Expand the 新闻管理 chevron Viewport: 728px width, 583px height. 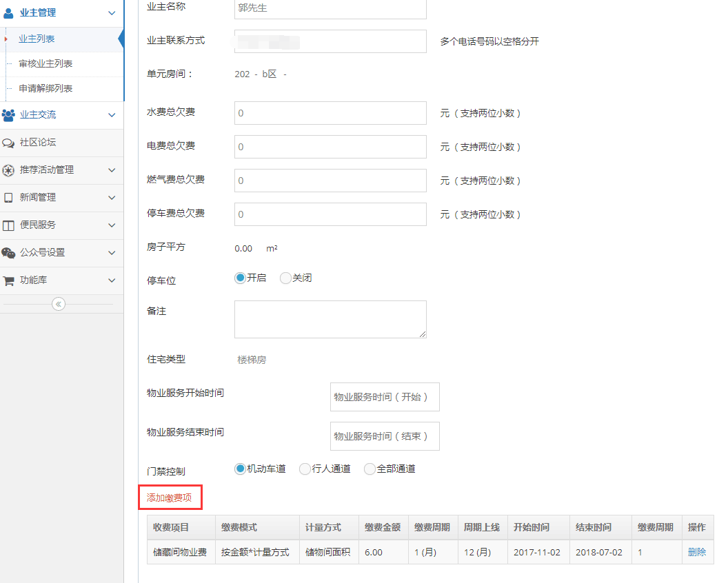tap(112, 198)
